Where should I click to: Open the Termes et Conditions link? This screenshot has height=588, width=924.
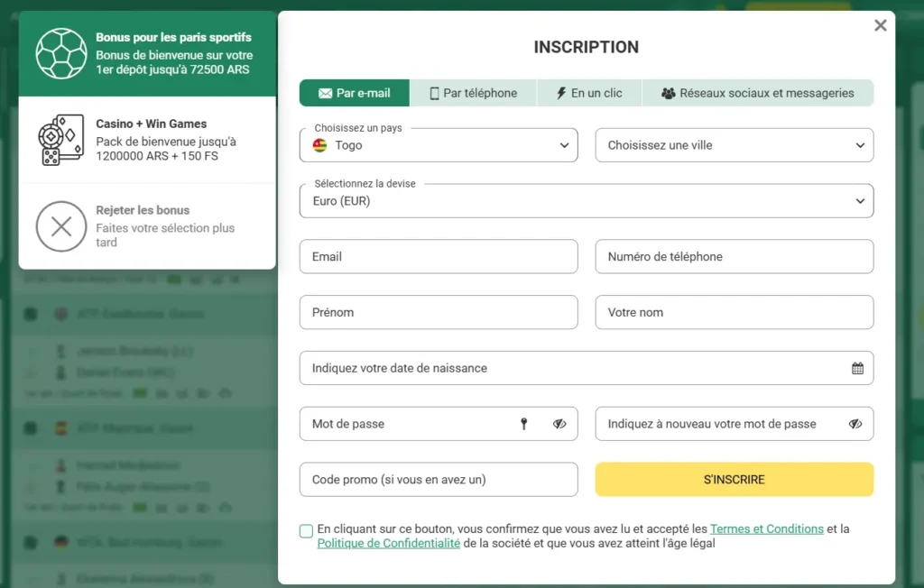(767, 529)
